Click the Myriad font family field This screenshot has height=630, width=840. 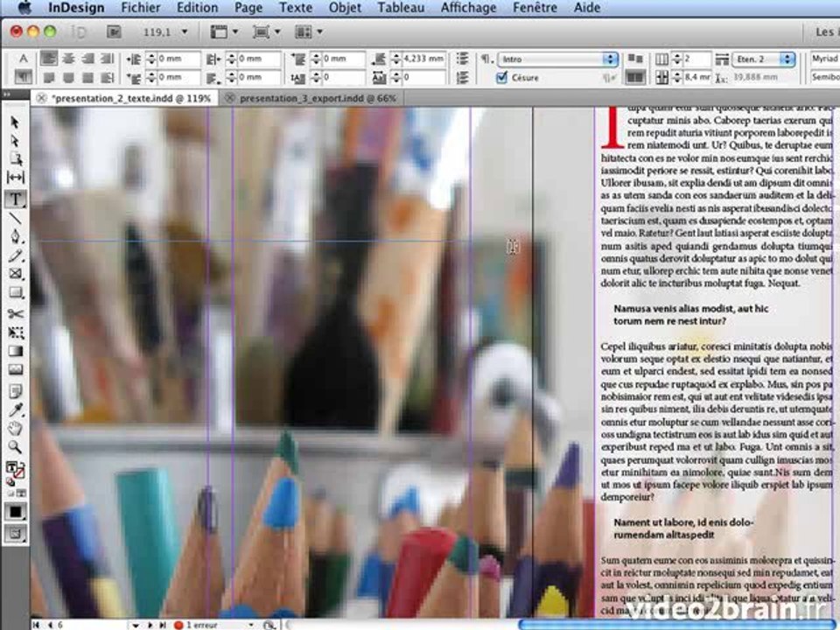coord(824,59)
